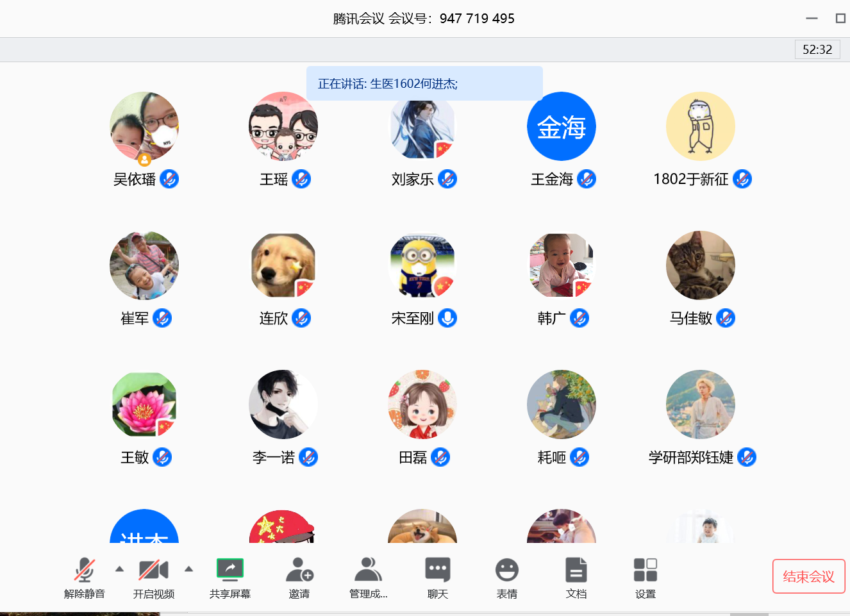This screenshot has height=616, width=850.
Task: Open the 聊天 chat window
Action: click(x=437, y=576)
